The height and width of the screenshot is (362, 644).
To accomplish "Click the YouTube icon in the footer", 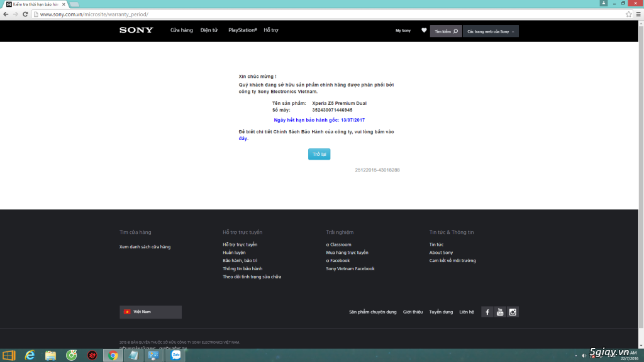I will [x=500, y=312].
